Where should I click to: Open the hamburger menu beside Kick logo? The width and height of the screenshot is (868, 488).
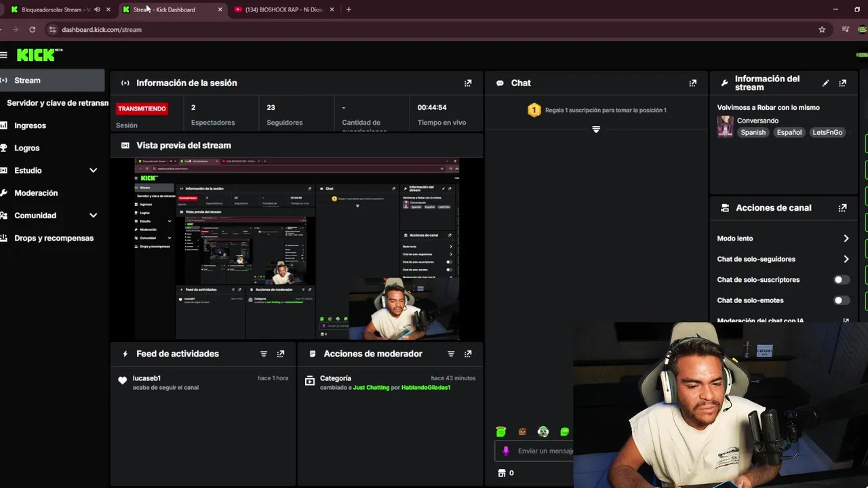point(3,55)
